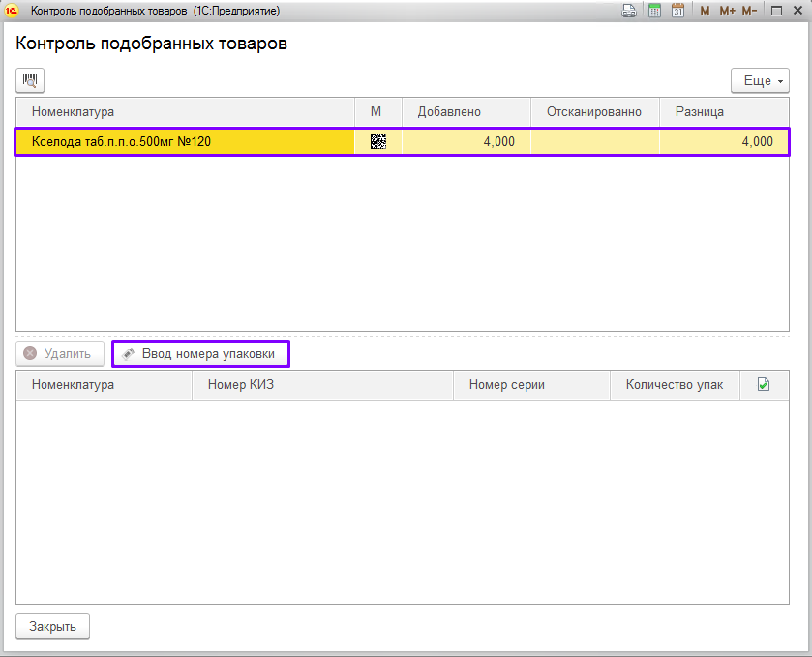Click the Закрыть button

tap(53, 626)
